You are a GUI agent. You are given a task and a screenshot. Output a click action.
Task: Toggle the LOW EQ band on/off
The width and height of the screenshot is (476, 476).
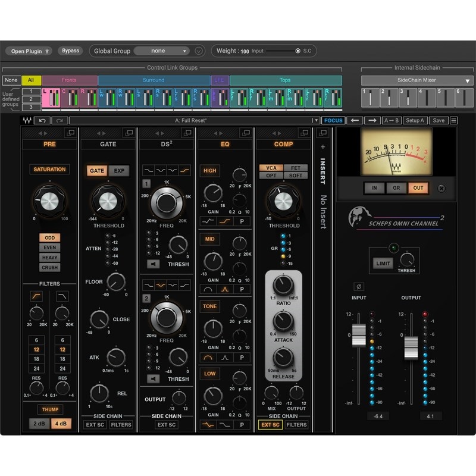[x=210, y=374]
